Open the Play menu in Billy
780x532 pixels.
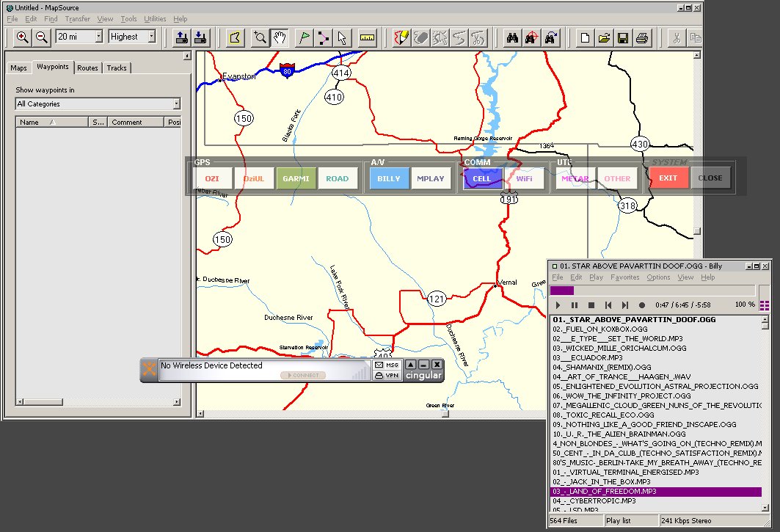(x=596, y=277)
